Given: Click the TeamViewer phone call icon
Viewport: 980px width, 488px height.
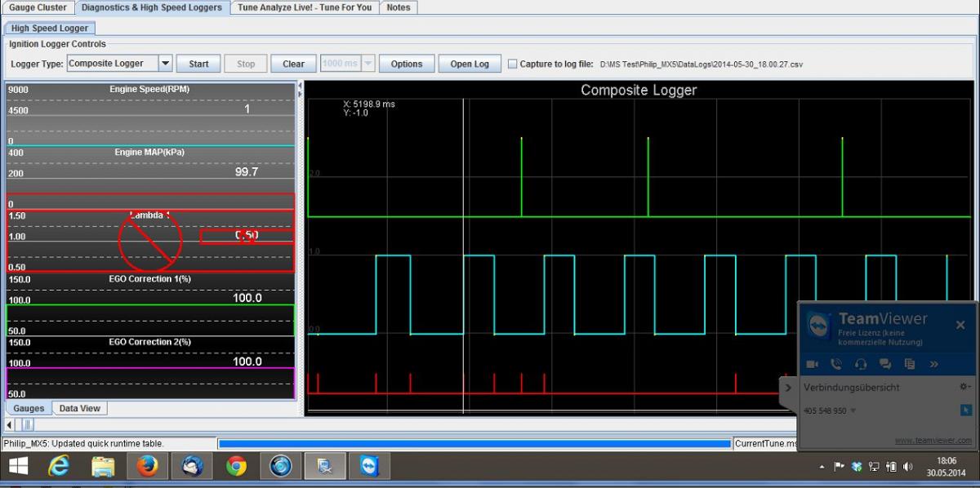Looking at the screenshot, I should (835, 364).
